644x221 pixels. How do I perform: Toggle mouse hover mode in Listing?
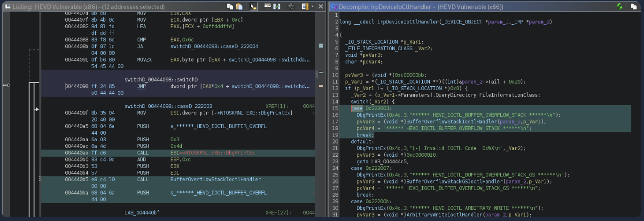coord(254,7)
